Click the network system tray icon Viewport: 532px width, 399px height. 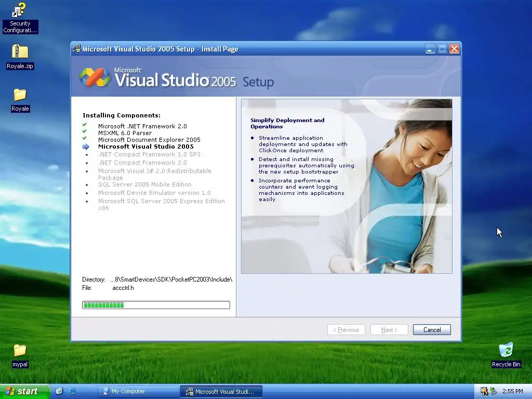(494, 391)
